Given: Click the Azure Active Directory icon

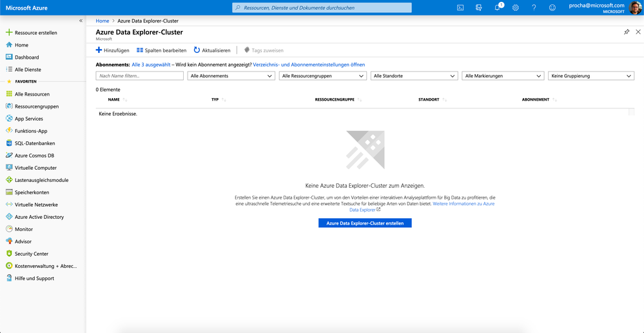Looking at the screenshot, I should pyautogui.click(x=9, y=217).
